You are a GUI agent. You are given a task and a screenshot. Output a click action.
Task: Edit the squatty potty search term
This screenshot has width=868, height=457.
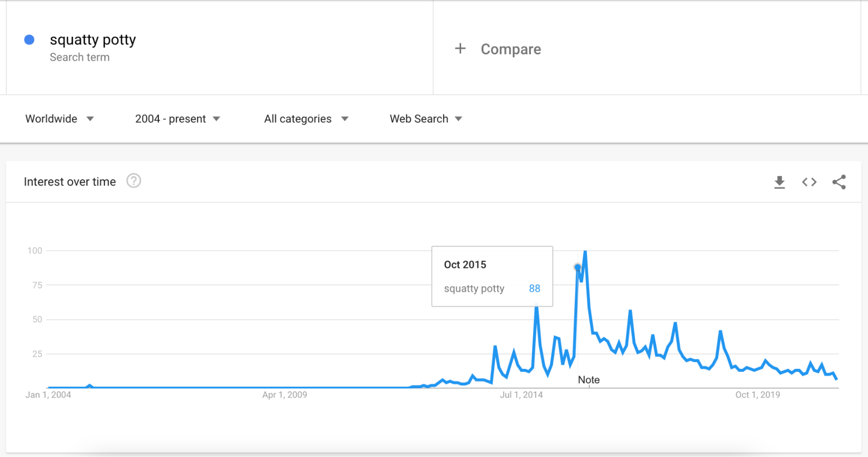pyautogui.click(x=93, y=40)
